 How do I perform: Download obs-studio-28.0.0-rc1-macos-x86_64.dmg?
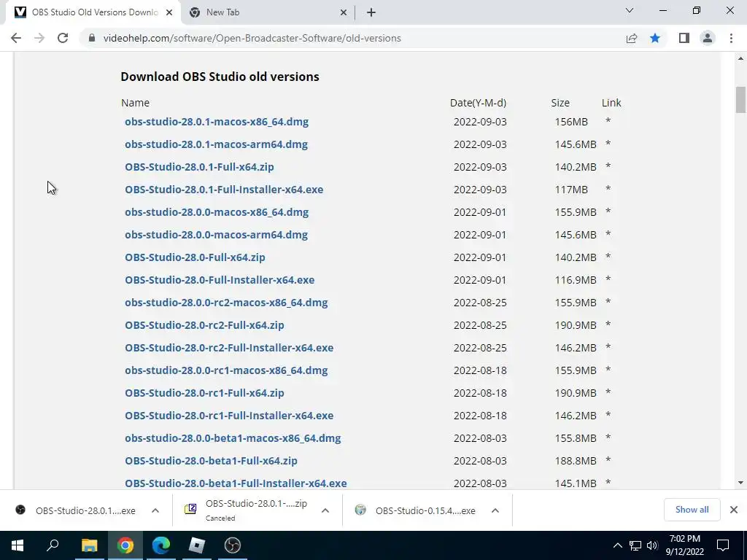coord(226,370)
